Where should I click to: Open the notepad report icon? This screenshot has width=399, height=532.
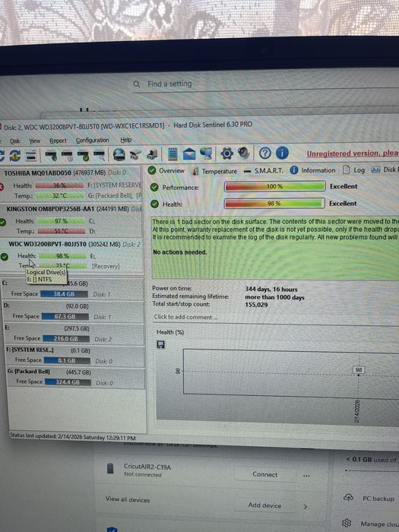[x=173, y=154]
